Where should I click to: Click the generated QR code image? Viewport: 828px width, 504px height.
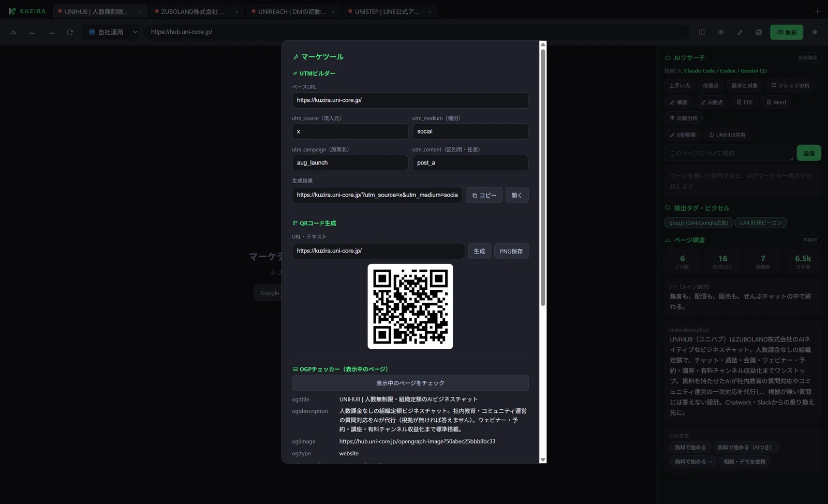coord(410,306)
